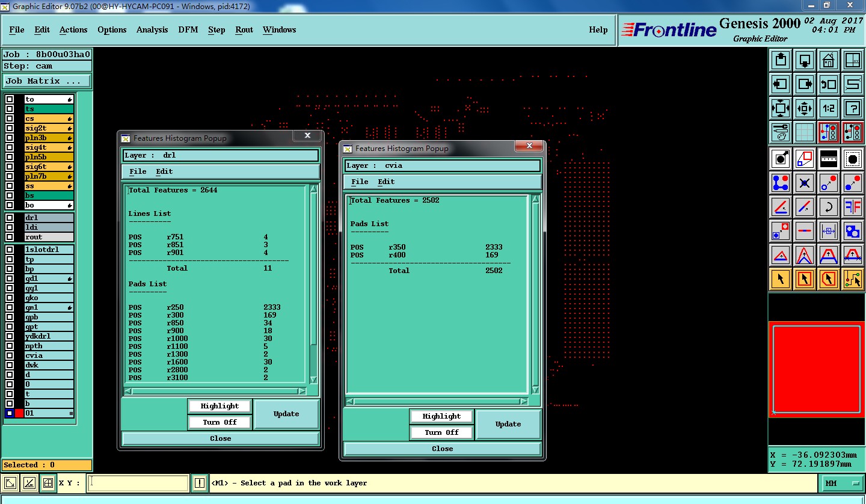Click the zoom in arrows icon

tap(804, 108)
